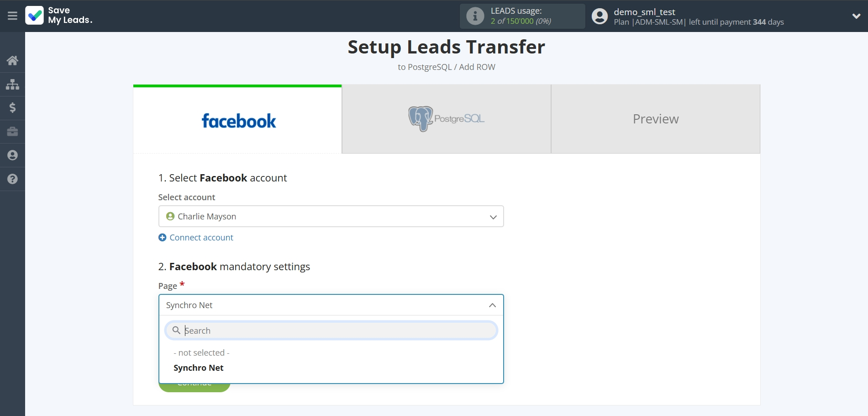Expand the account menu chevron in header

coord(856,16)
